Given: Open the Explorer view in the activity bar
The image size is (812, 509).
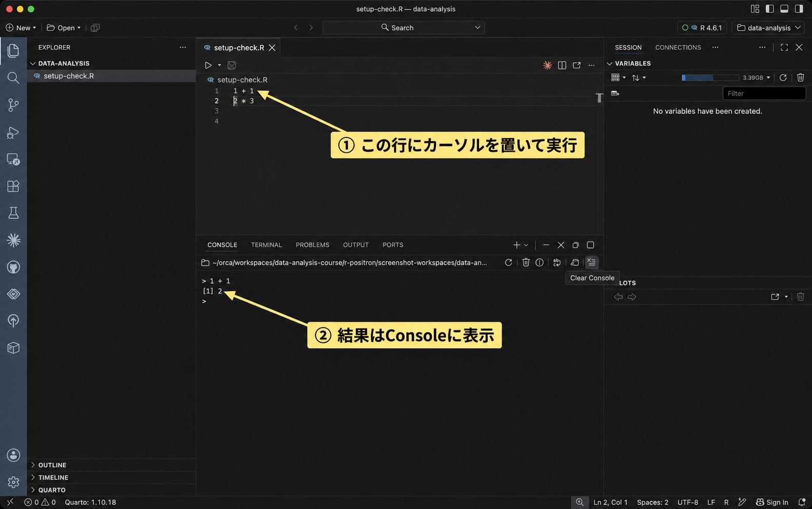Looking at the screenshot, I should pos(13,51).
